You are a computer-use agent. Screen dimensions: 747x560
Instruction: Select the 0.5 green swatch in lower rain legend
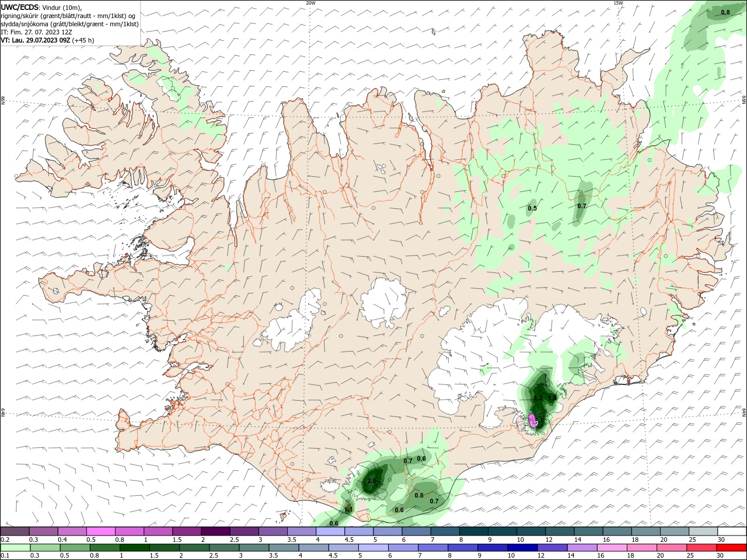click(x=75, y=548)
